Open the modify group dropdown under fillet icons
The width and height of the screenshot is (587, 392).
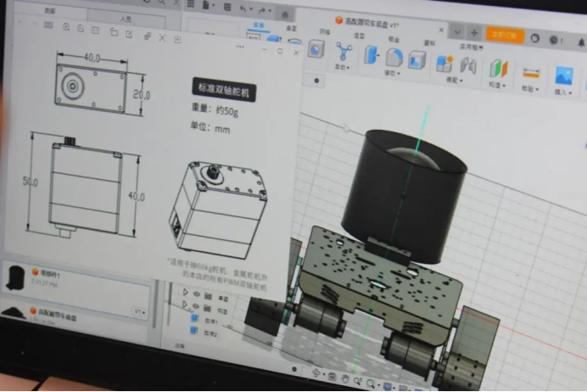(x=392, y=73)
